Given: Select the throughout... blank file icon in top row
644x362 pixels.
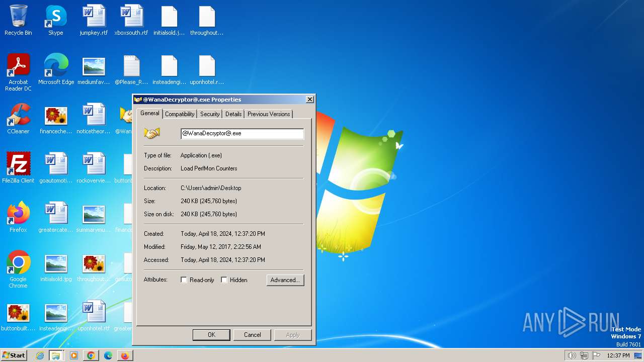Looking at the screenshot, I should pyautogui.click(x=207, y=20).
